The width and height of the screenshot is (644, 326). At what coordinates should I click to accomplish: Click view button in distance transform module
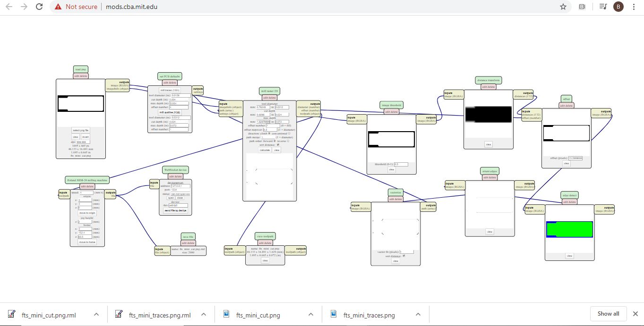(x=489, y=144)
